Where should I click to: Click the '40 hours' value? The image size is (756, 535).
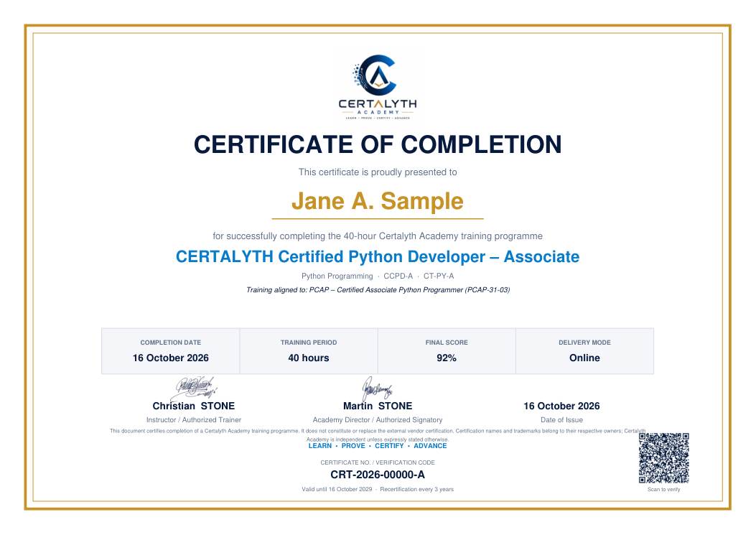pyautogui.click(x=309, y=358)
